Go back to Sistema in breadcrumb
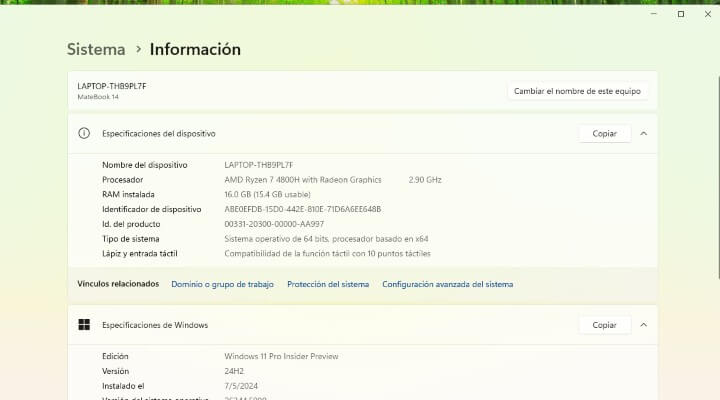Screen dimensions: 720x400 (x=96, y=49)
